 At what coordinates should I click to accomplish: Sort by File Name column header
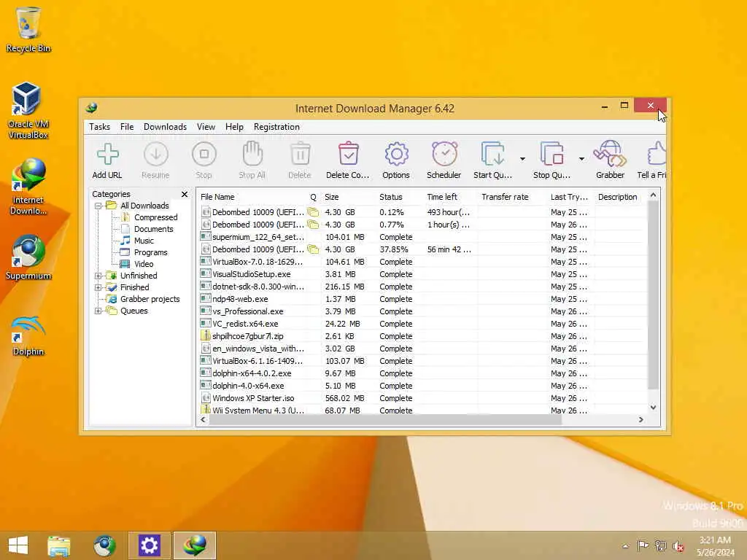coord(252,197)
